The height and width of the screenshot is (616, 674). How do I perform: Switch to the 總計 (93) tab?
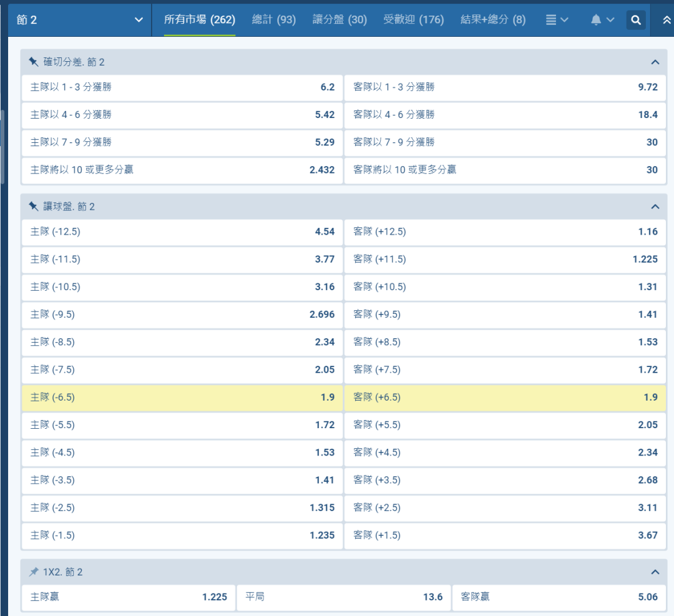coord(273,20)
